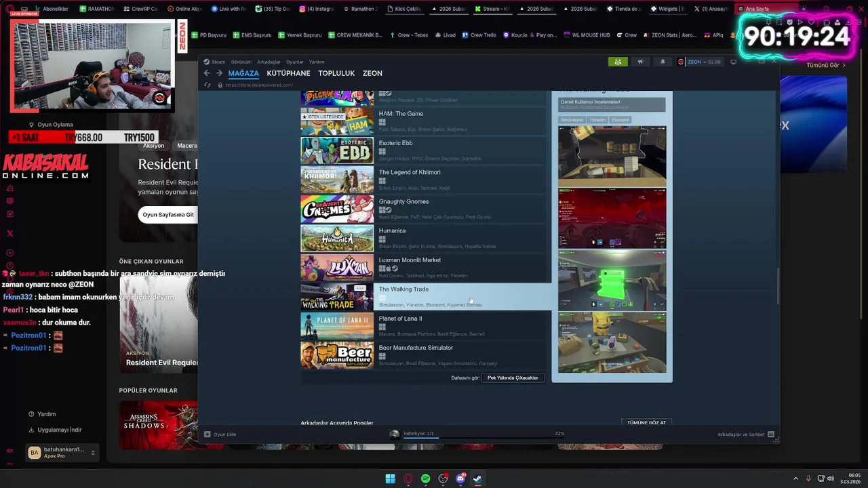Image resolution: width=868 pixels, height=488 pixels.
Task: Click the Steam logo menu in the title bar
Action: tap(214, 62)
